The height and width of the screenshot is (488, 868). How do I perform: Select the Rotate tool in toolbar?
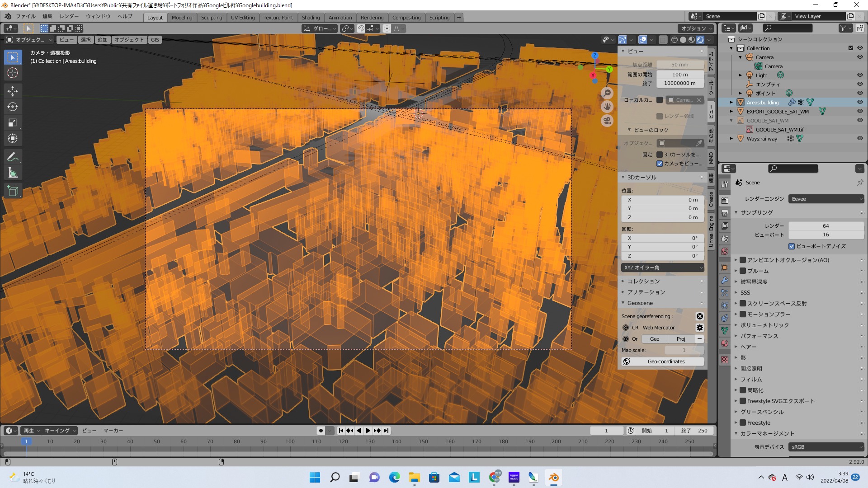(x=13, y=107)
